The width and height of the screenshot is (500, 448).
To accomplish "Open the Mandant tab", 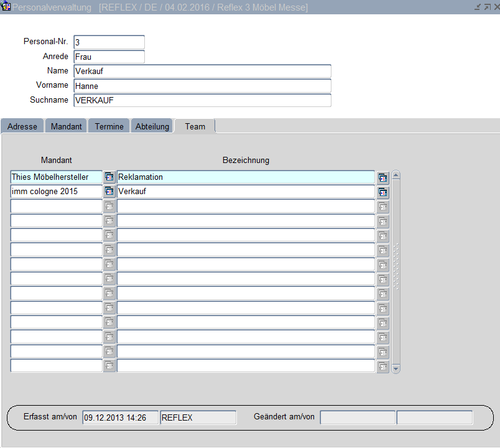I will 66,126.
